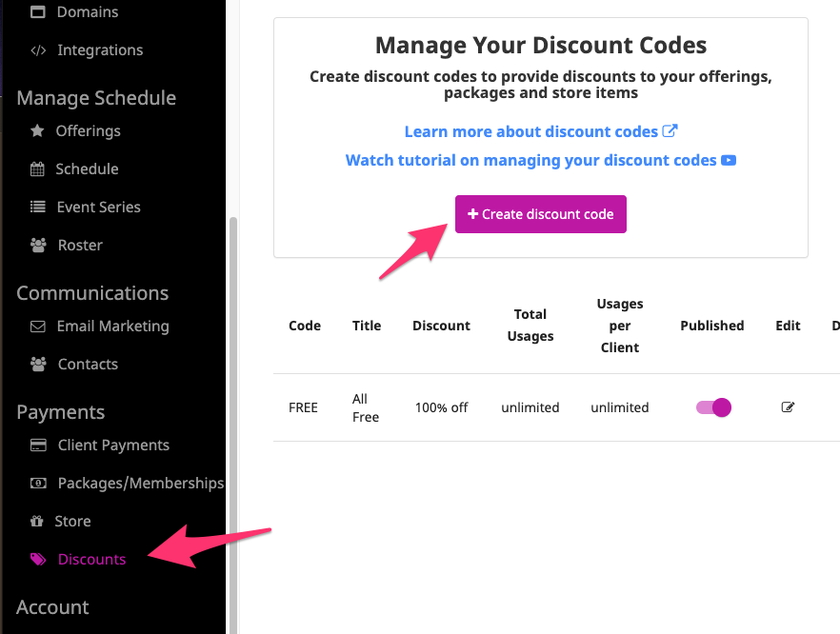Open Learn more about discount codes link
840x634 pixels.
pos(540,131)
